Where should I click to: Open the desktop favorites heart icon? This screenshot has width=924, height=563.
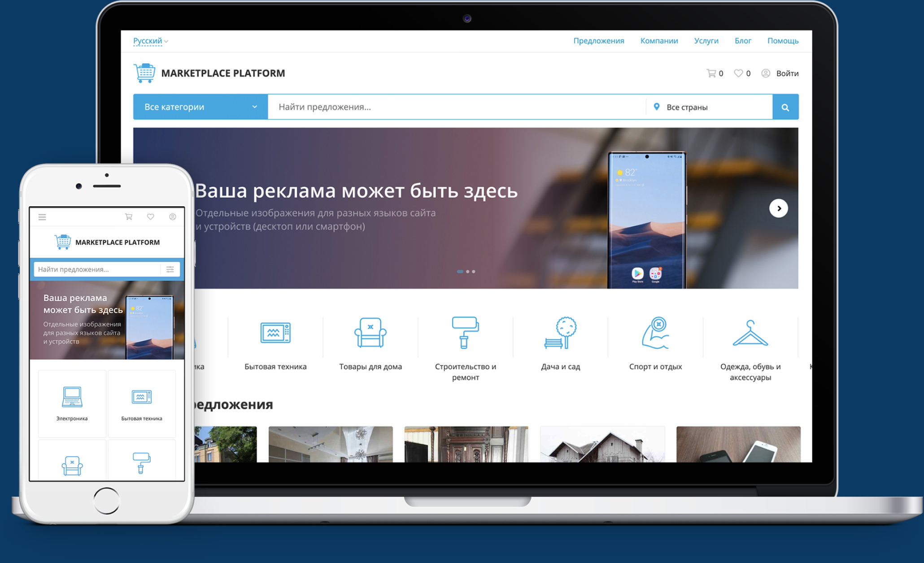tap(738, 73)
